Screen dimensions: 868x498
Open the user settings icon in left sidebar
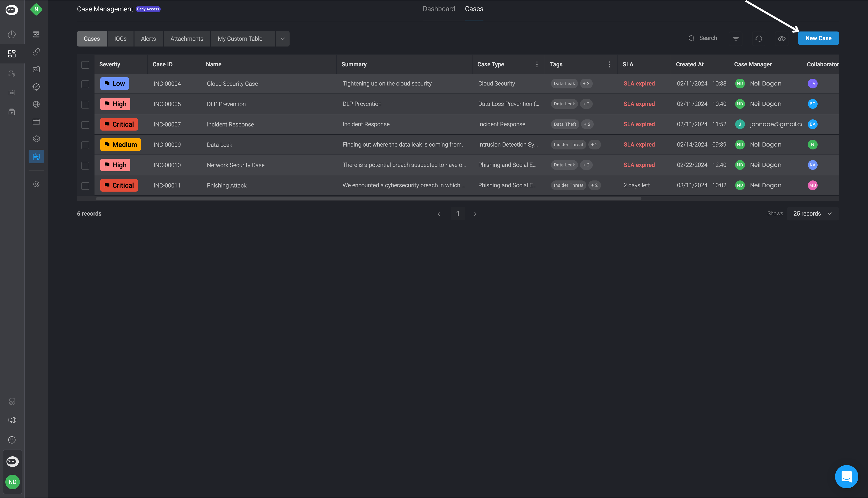pos(12,73)
